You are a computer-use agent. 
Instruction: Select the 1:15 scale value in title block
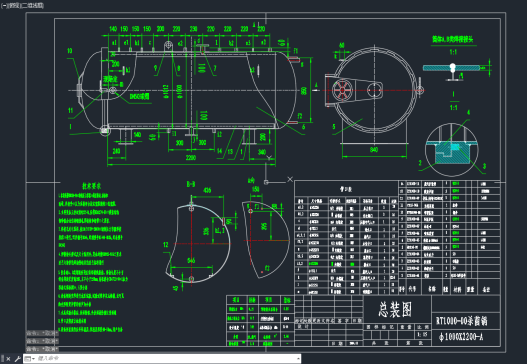(x=422, y=335)
